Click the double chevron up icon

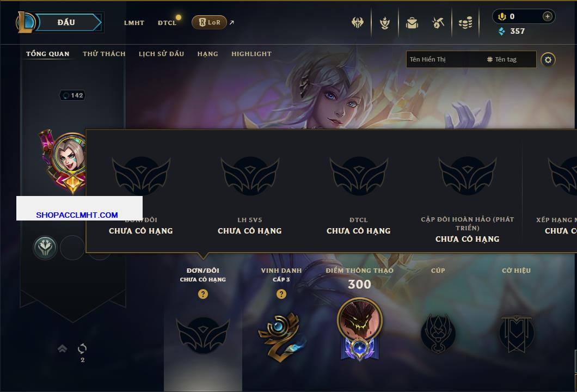point(62,348)
